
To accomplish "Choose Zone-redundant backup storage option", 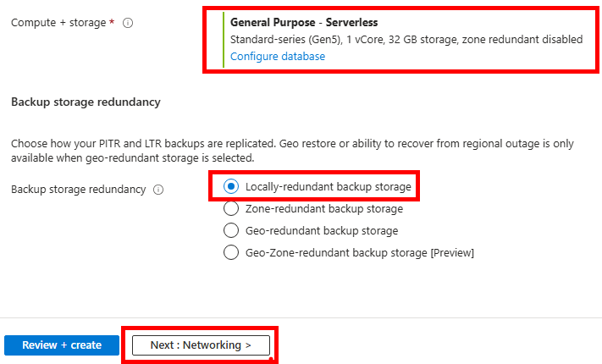I will click(231, 208).
